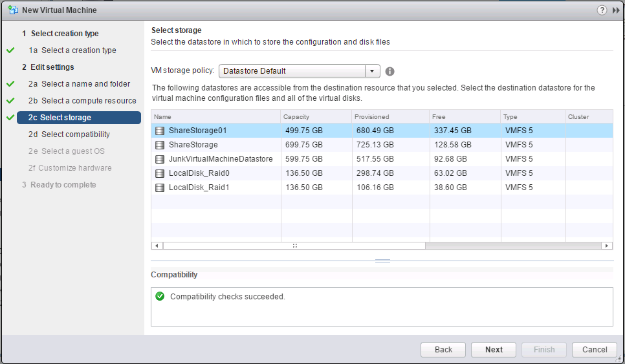This screenshot has height=364, width=625.
Task: Click the Next button
Action: pyautogui.click(x=494, y=350)
